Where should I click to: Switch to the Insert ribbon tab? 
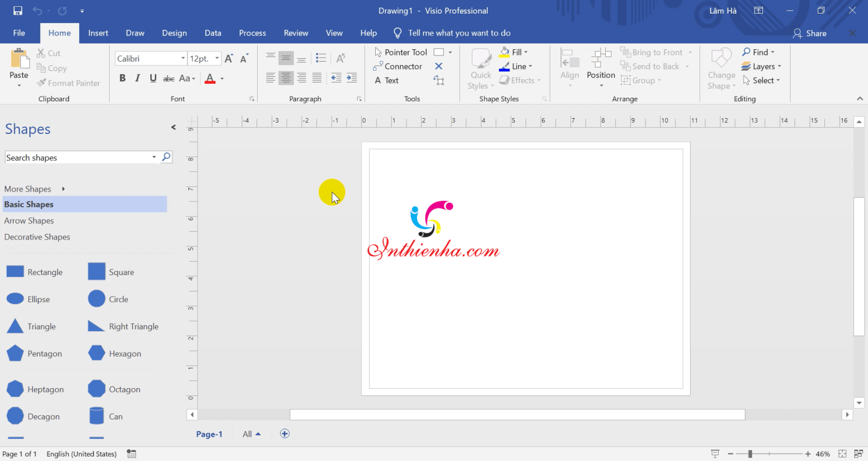(x=98, y=33)
